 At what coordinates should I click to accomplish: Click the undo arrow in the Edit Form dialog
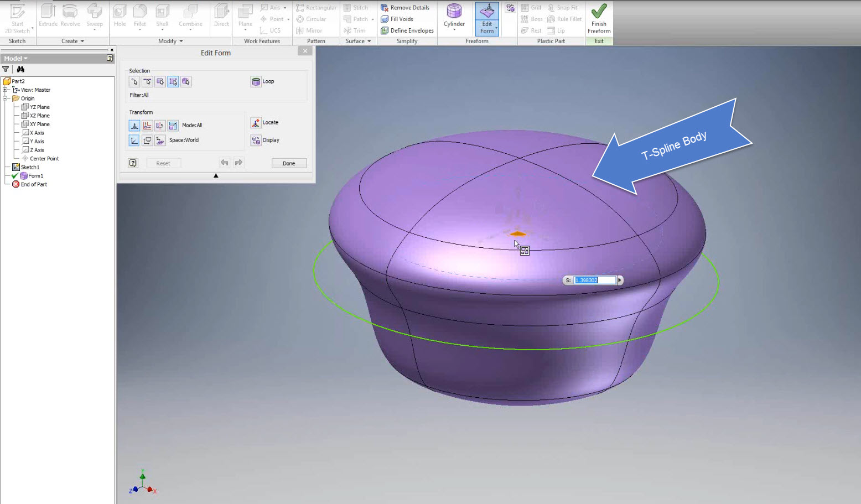[x=225, y=163]
